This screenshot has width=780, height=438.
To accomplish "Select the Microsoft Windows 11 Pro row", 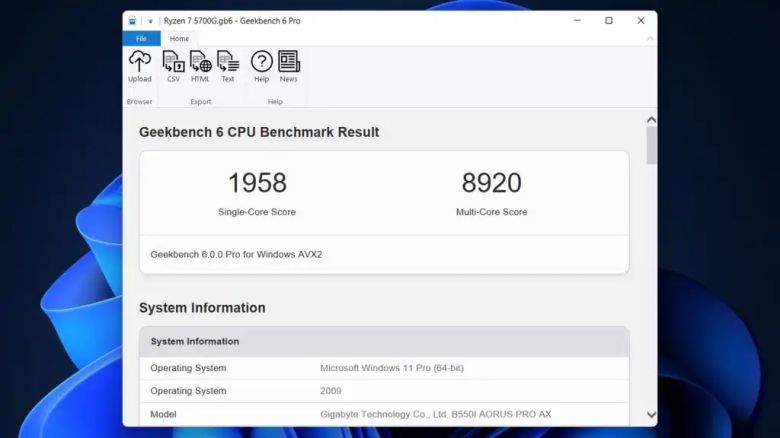I will click(x=384, y=368).
